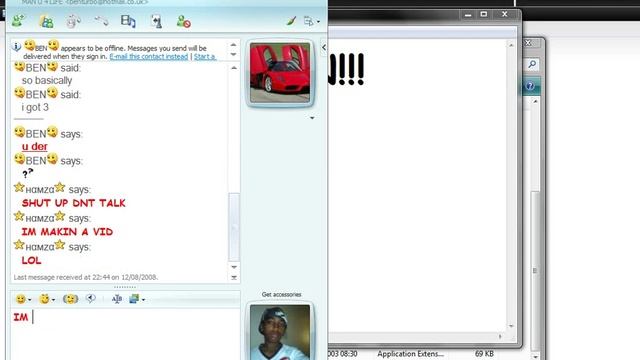The image size is (640, 360).
Task: Open the activities icon in toolbar
Action: tap(128, 21)
